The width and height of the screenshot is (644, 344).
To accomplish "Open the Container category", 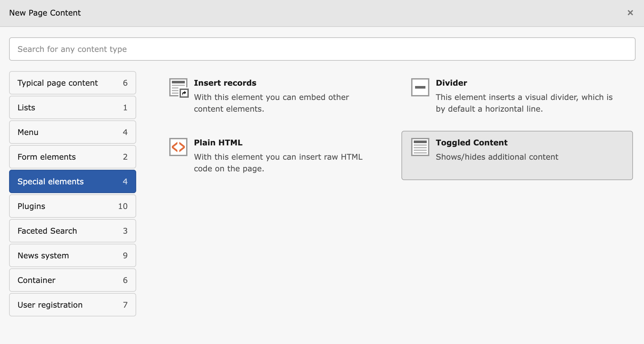I will point(72,280).
